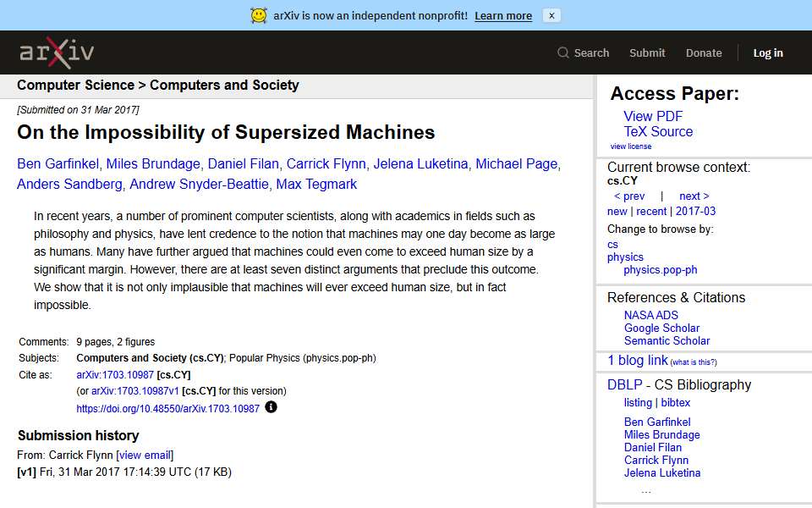Open Miles Brundage in DBLP list
This screenshot has width=812, height=508.
click(661, 435)
